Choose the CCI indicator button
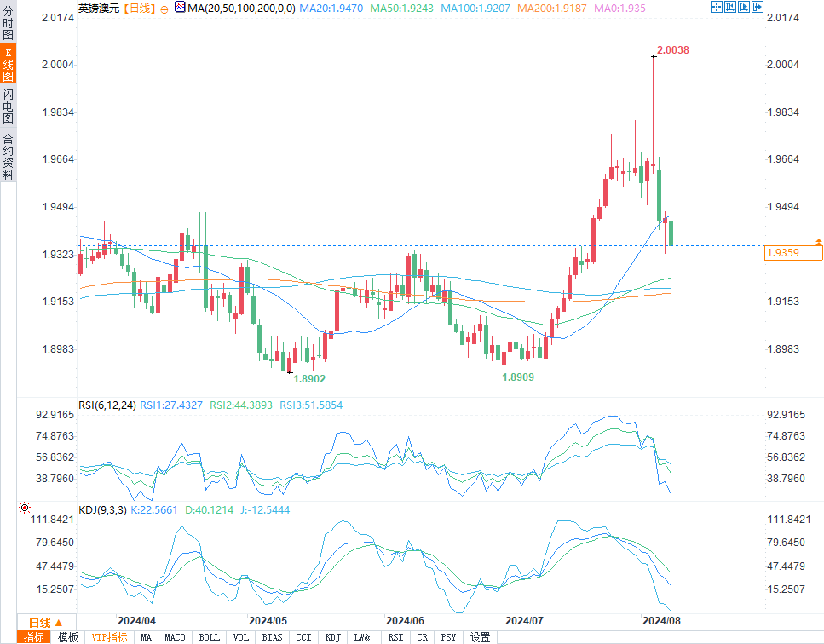The width and height of the screenshot is (824, 644). [303, 637]
